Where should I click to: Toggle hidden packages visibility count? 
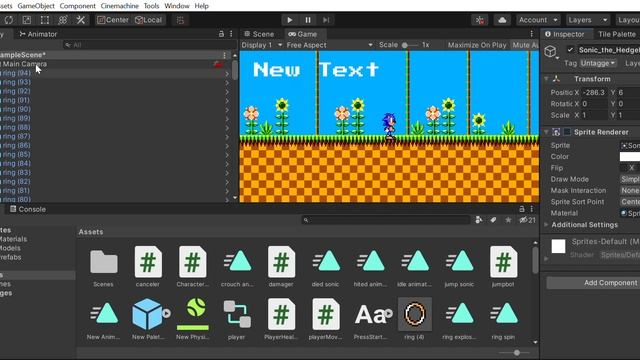tap(527, 220)
